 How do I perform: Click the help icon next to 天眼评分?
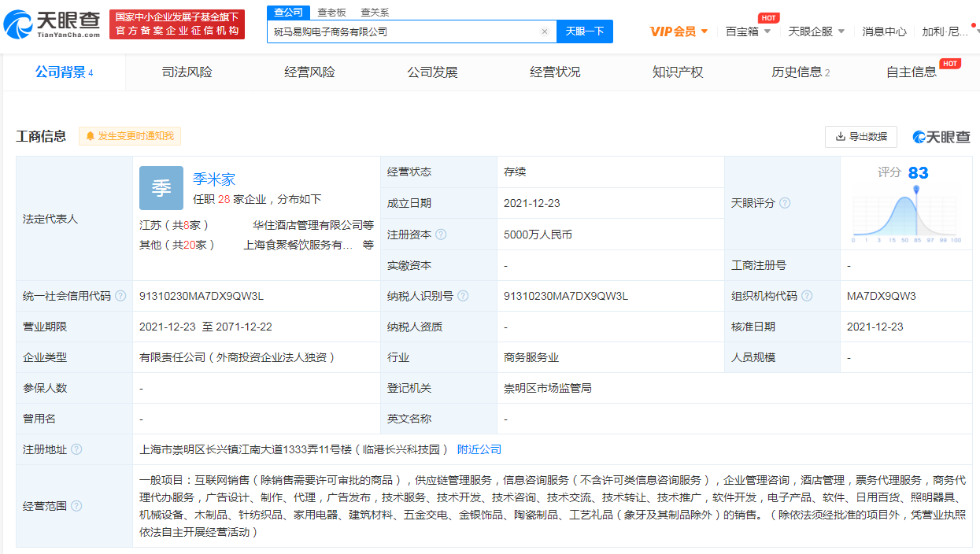(x=785, y=203)
